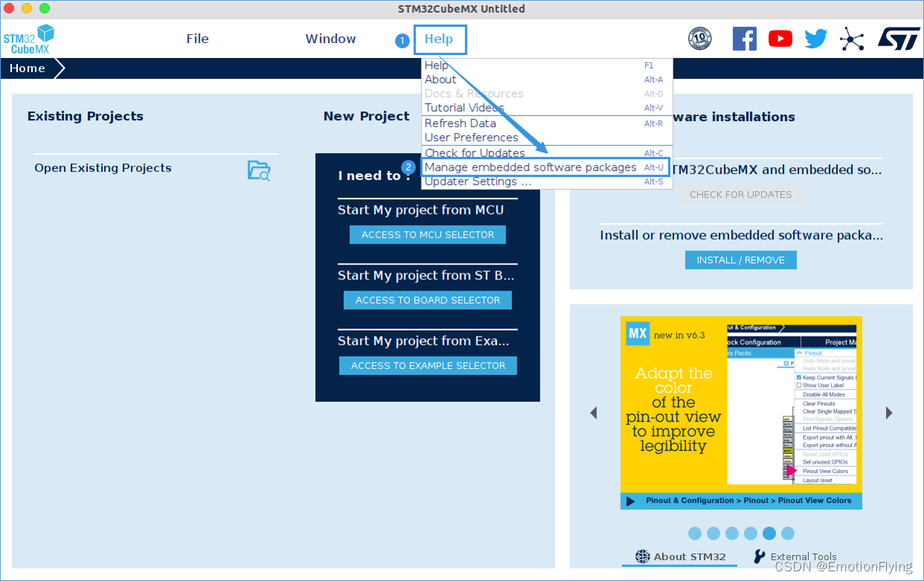Click the New Project heading

tap(366, 116)
